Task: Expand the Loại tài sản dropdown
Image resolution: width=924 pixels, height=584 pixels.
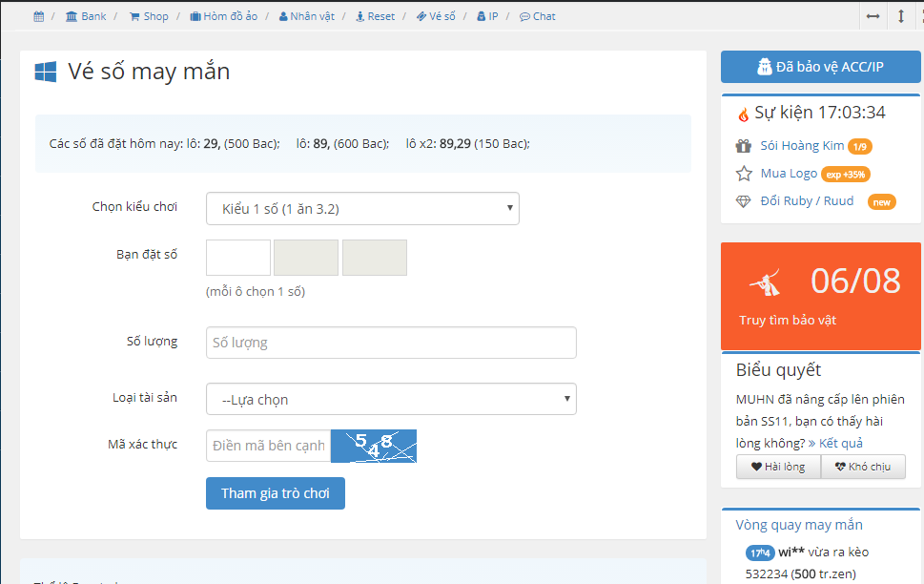Action: pyautogui.click(x=391, y=399)
